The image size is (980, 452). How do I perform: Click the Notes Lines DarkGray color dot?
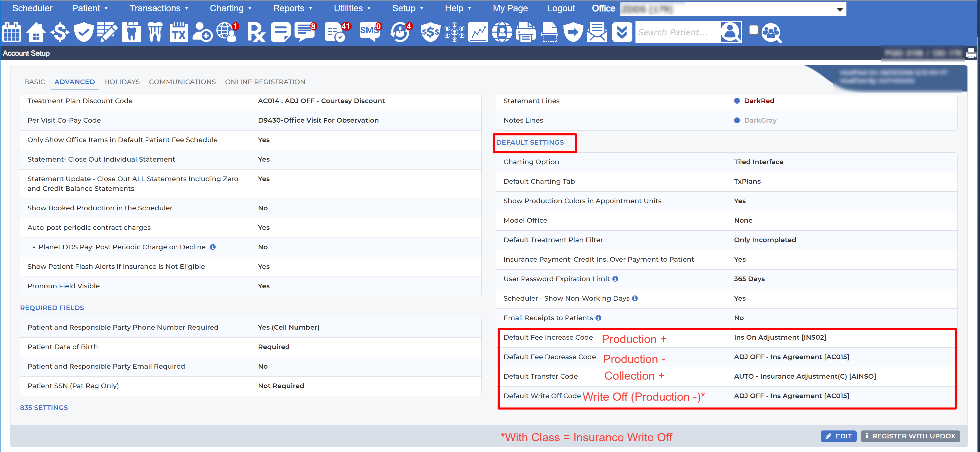737,120
